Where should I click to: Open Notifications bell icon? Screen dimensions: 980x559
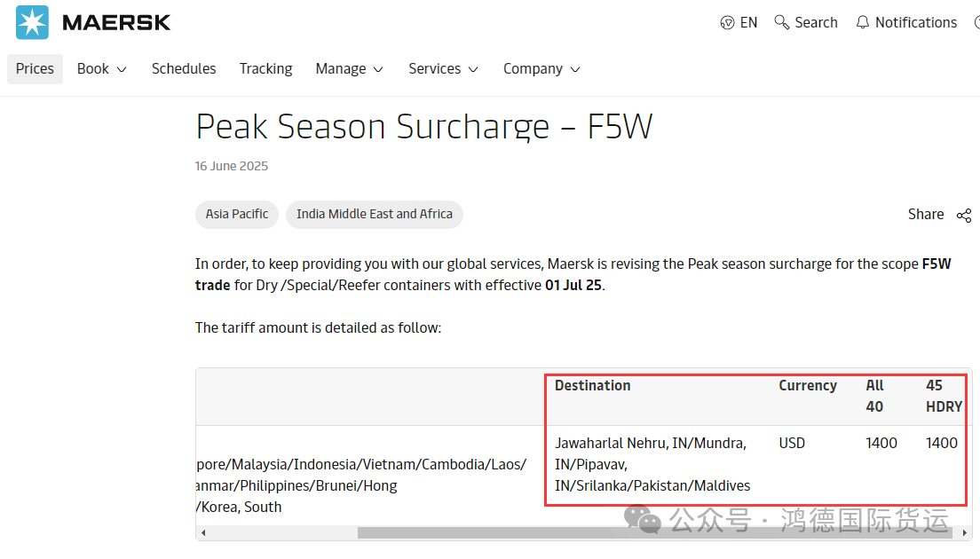click(863, 22)
